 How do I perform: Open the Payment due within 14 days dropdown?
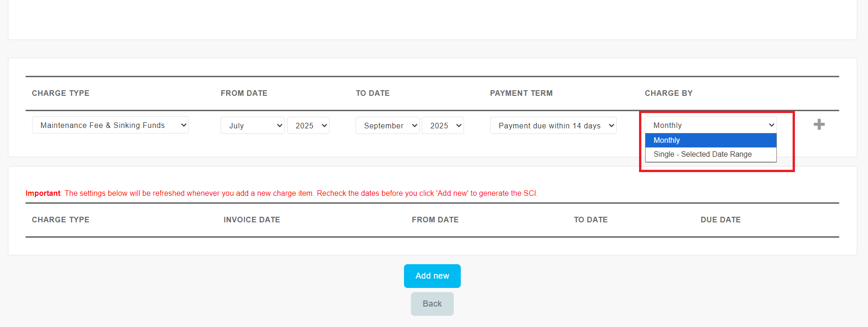(553, 126)
